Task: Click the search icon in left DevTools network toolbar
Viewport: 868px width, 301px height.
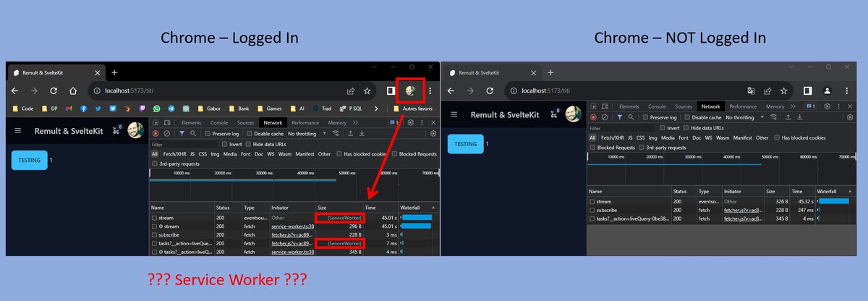Action: point(192,134)
